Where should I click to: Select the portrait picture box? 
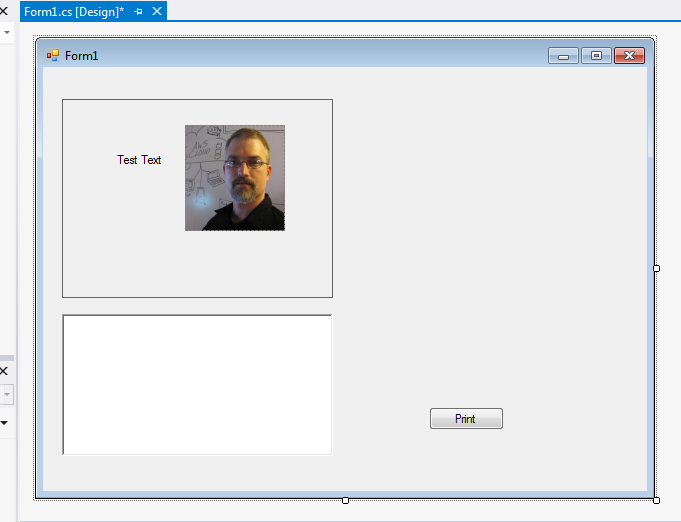(235, 178)
